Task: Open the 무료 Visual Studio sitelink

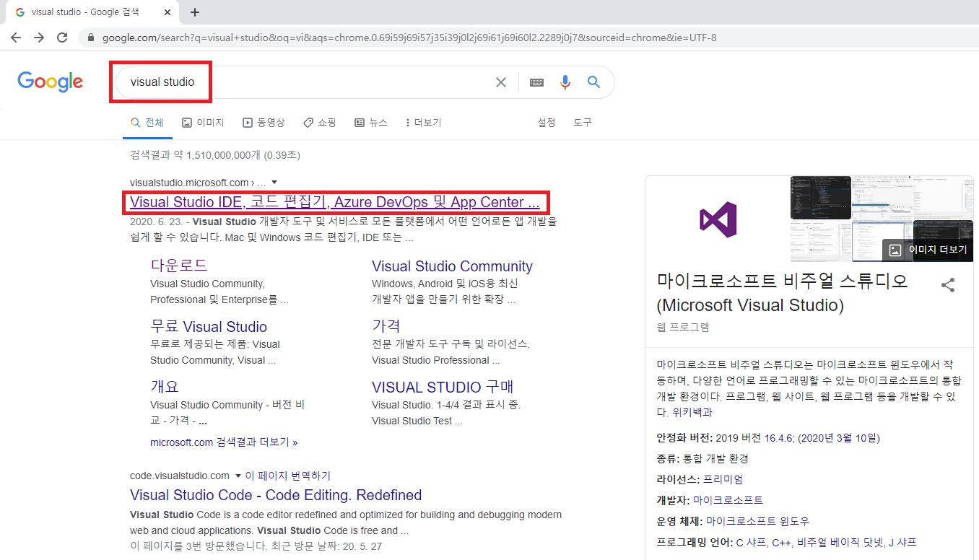Action: click(209, 327)
